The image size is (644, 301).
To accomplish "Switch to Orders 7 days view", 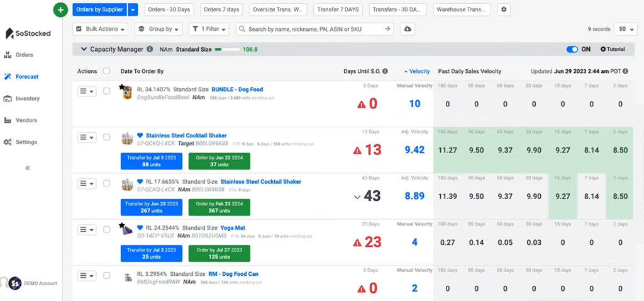I will point(221,9).
